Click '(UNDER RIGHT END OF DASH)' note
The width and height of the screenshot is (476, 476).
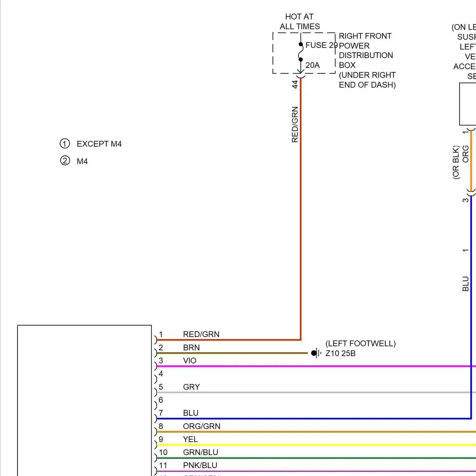pos(367,80)
